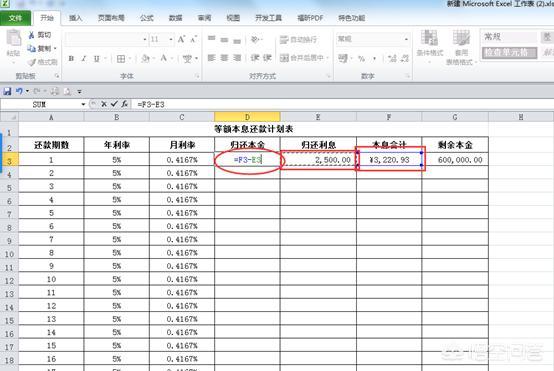Viewport: 554px width, 371px height.
Task: Click the title cell 等额本息还款计划表
Action: (x=253, y=129)
